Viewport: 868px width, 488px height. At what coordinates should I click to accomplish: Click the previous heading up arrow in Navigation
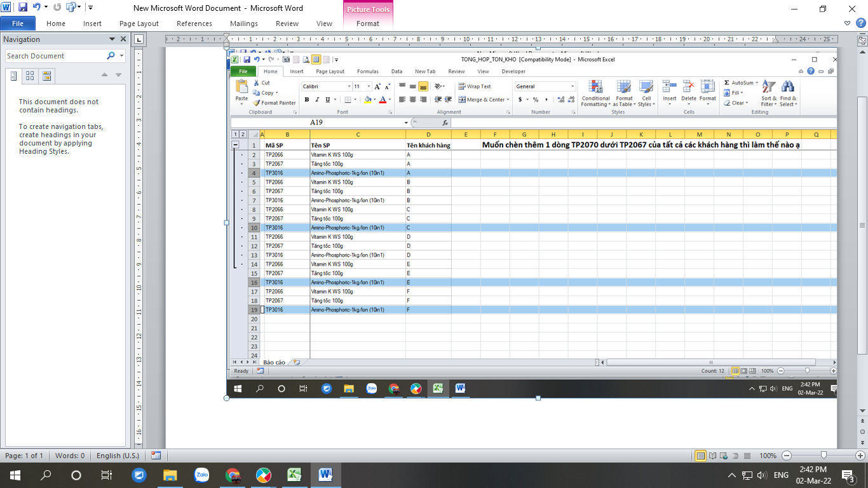(105, 75)
